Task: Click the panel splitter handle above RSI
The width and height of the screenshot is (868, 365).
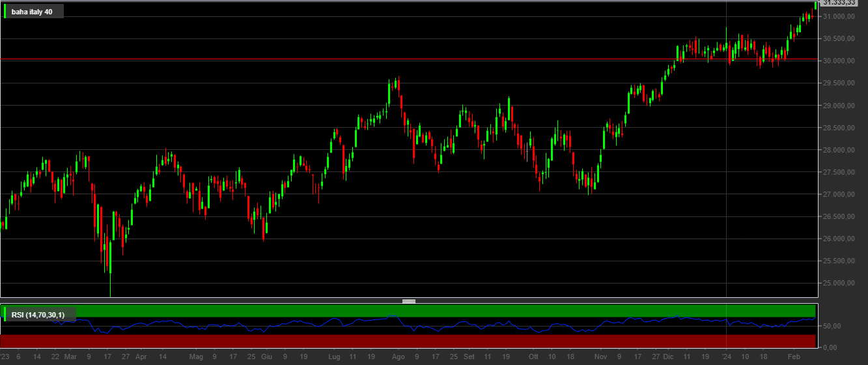Action: pos(409,301)
